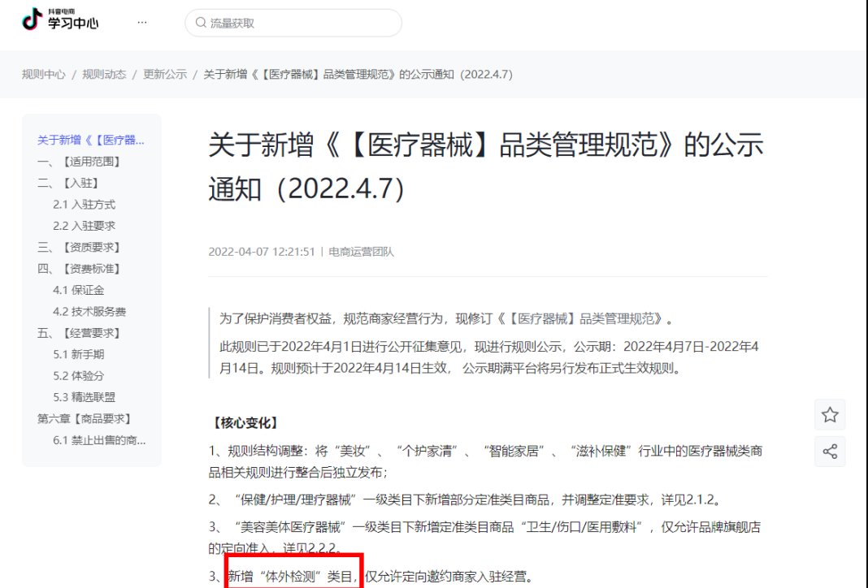Go to 四、【资费标准】 section
Image resolution: width=868 pixels, height=588 pixels.
pyautogui.click(x=80, y=269)
